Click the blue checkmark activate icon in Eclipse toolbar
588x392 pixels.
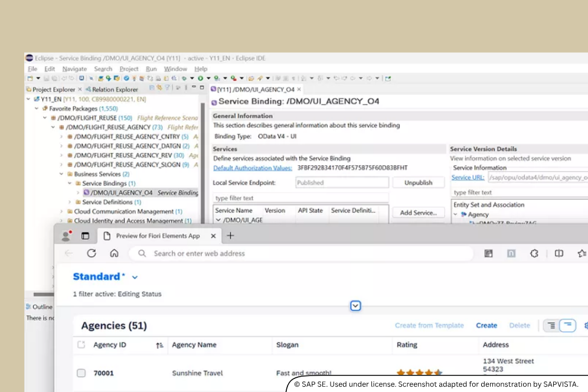126,79
